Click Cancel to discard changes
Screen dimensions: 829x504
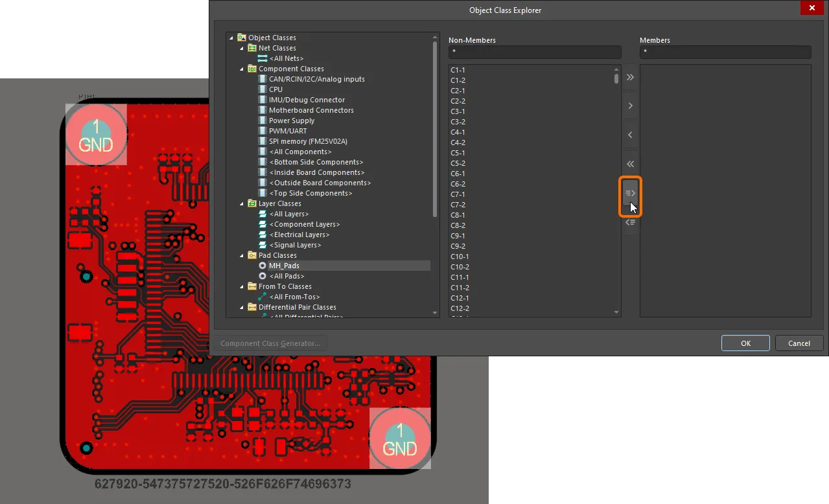pos(799,343)
